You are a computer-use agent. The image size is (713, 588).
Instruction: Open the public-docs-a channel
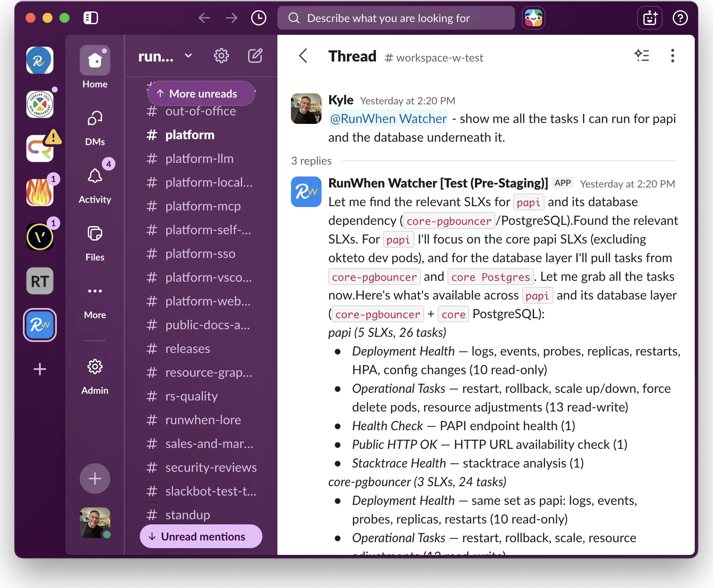(201, 325)
